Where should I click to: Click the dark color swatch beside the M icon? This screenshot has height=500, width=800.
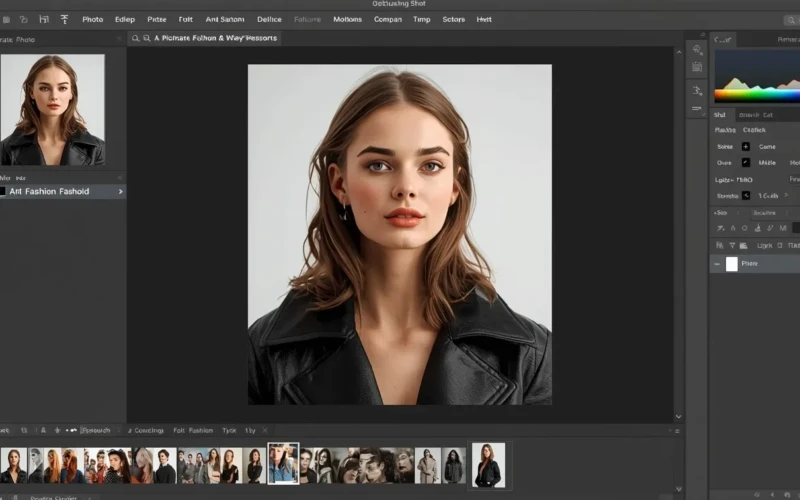pyautogui.click(x=796, y=228)
